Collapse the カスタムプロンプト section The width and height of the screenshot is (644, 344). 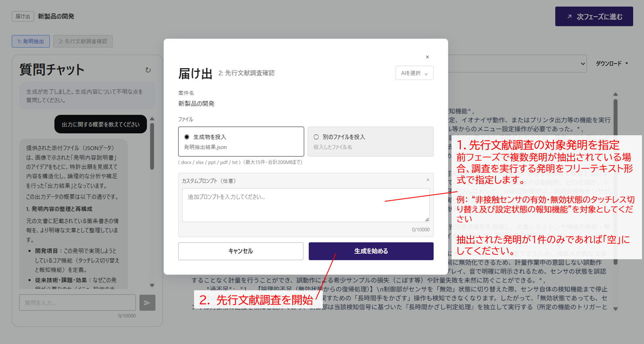point(428,180)
